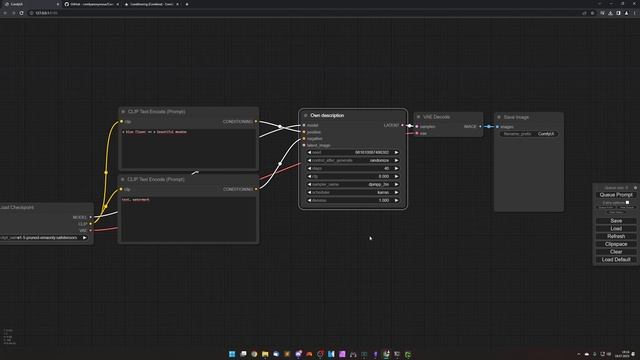
Task: Lower cfg using its left arrow
Action: [x=309, y=176]
